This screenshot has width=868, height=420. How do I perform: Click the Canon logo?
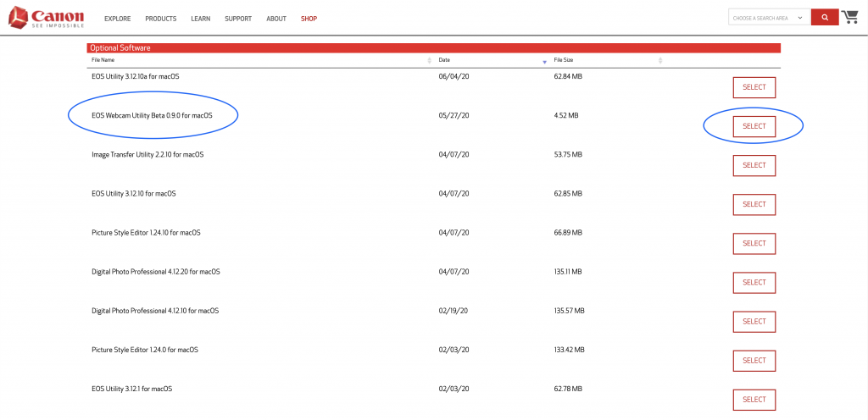(x=46, y=18)
